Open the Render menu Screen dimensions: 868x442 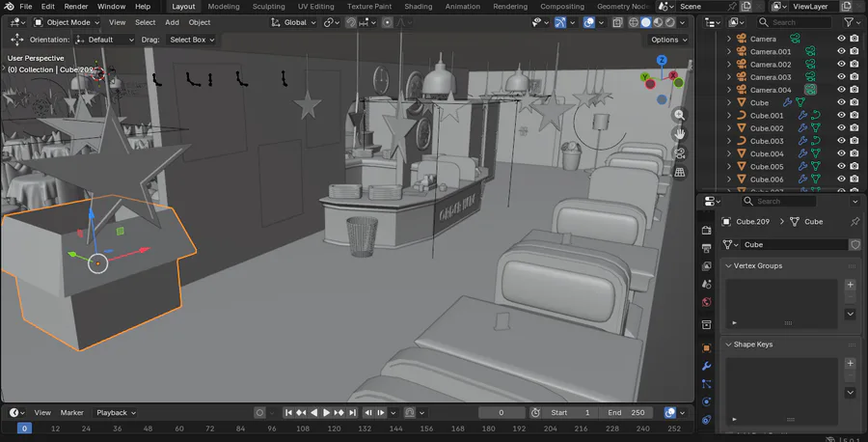[x=76, y=7]
